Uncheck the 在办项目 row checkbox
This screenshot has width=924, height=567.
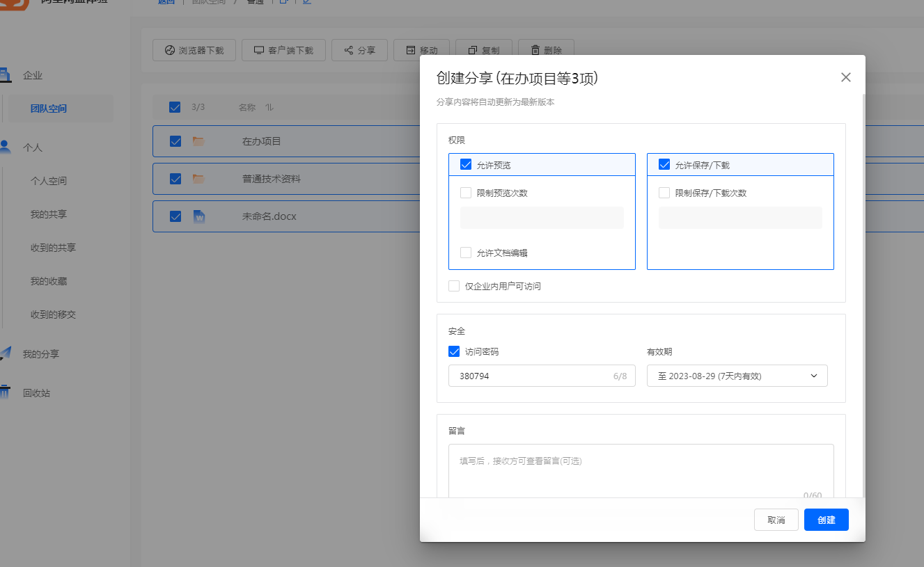click(175, 141)
